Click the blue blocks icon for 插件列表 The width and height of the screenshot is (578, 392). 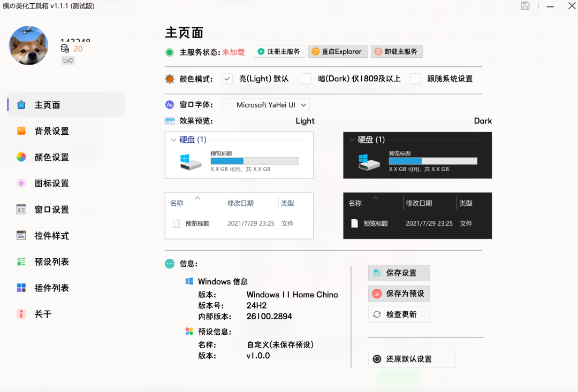pyautogui.click(x=21, y=288)
